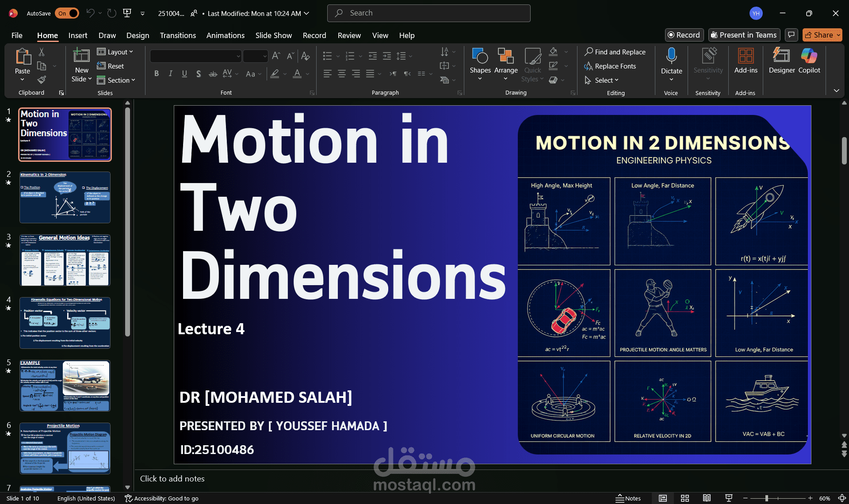Open Reading View in the status bar
The image size is (849, 504).
(x=707, y=498)
